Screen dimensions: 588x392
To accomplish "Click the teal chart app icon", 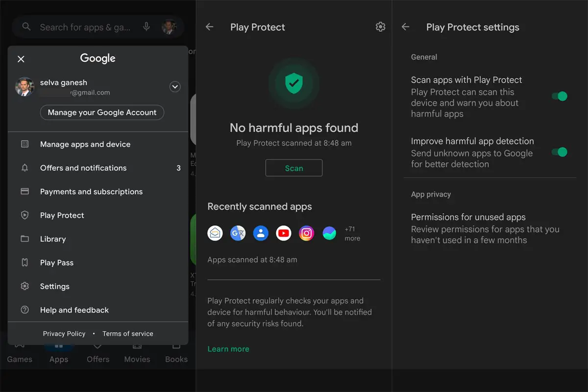I will point(329,233).
